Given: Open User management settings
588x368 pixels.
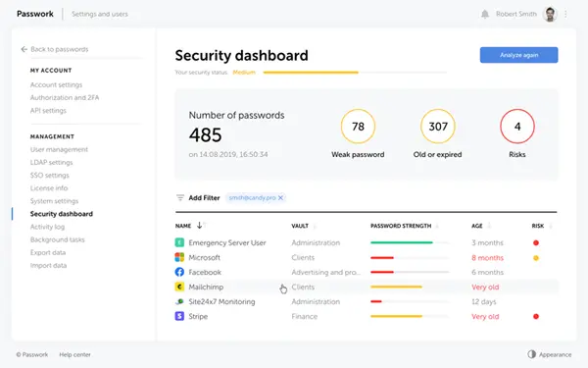Looking at the screenshot, I should pos(59,149).
